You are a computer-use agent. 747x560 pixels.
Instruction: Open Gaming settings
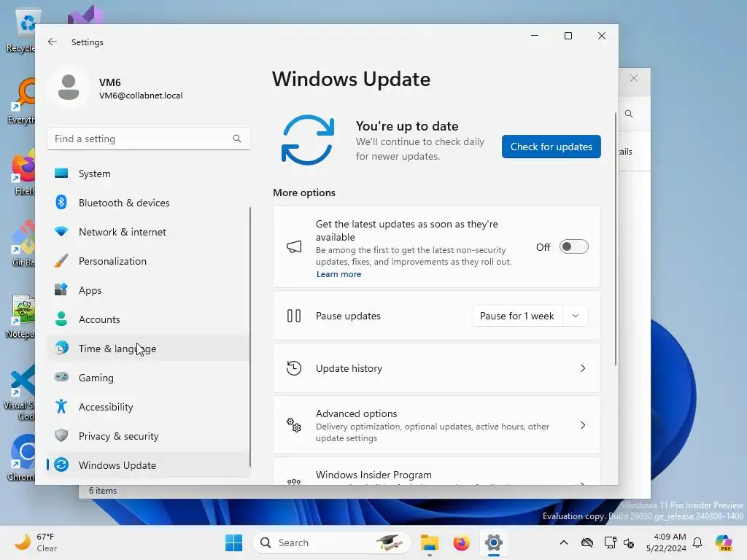[x=149, y=377]
